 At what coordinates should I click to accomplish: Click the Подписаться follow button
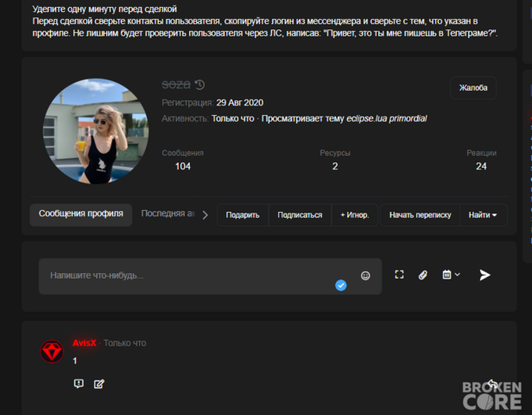point(300,215)
